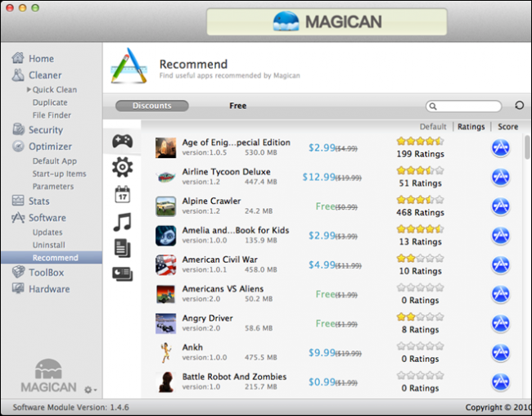Click the Battle Robot And Zombies thumbnail
Screen dimensions: 532x416
pos(165,382)
